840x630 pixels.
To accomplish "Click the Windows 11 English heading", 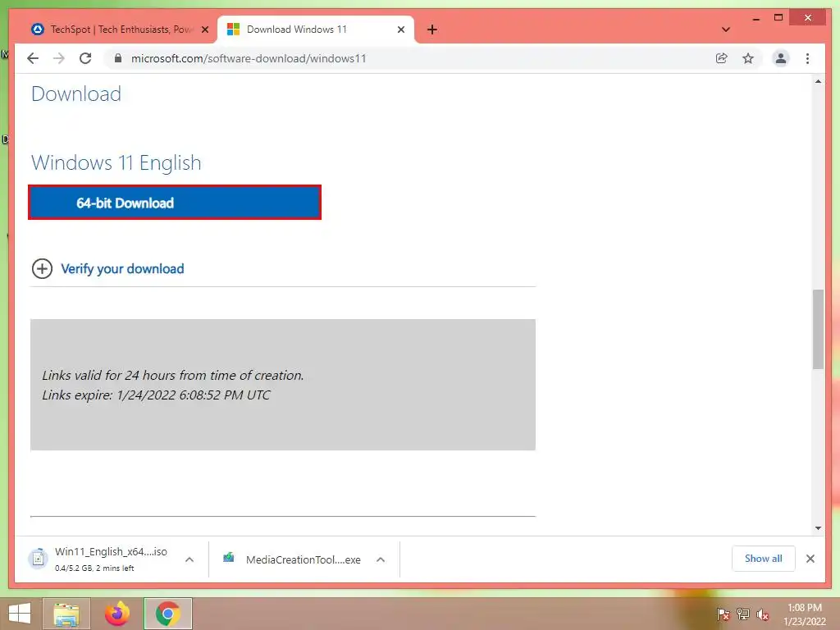I will [116, 163].
